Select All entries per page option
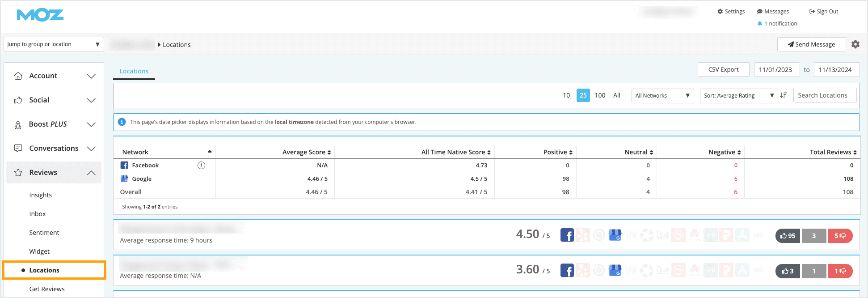The width and height of the screenshot is (868, 298). click(x=616, y=95)
